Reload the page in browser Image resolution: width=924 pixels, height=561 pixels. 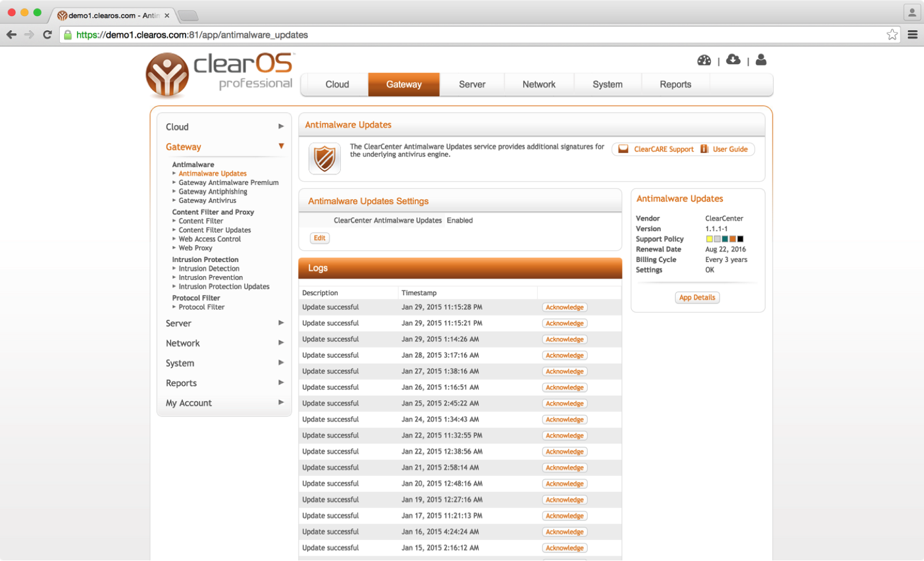(x=47, y=35)
